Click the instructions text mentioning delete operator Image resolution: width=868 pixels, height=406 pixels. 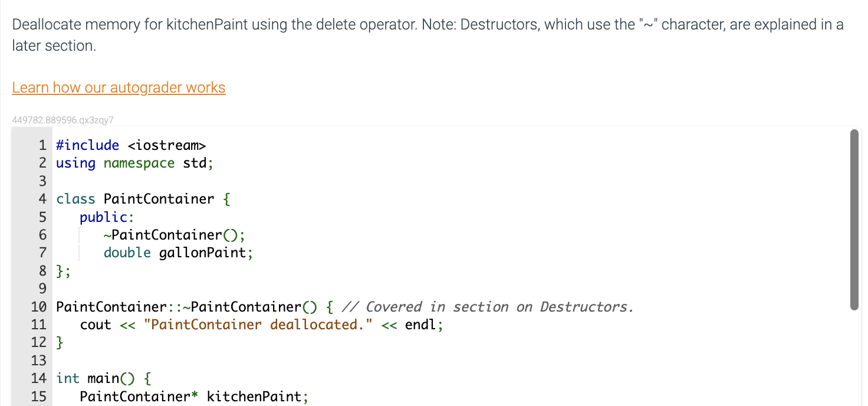[413, 24]
